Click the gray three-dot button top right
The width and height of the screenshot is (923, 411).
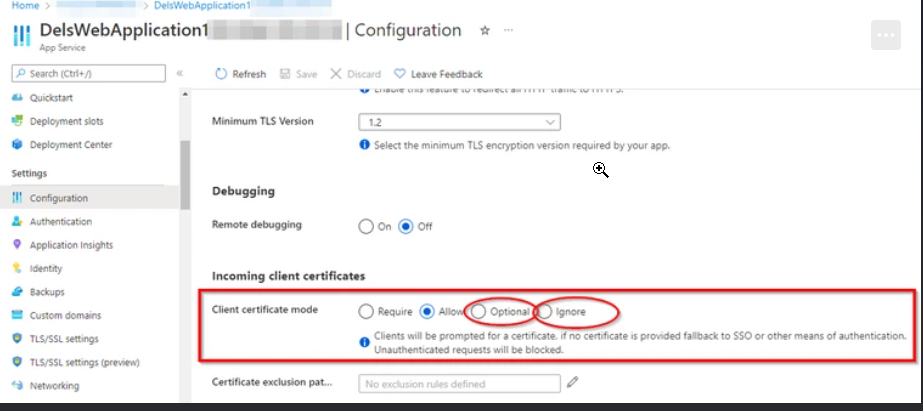pyautogui.click(x=886, y=35)
